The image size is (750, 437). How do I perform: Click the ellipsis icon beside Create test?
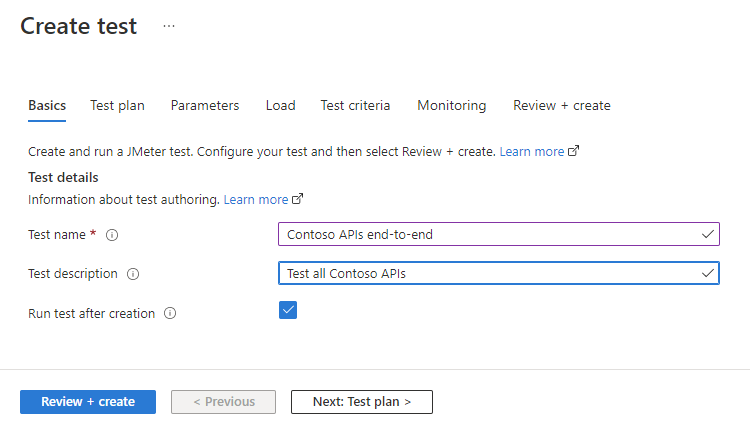(168, 27)
